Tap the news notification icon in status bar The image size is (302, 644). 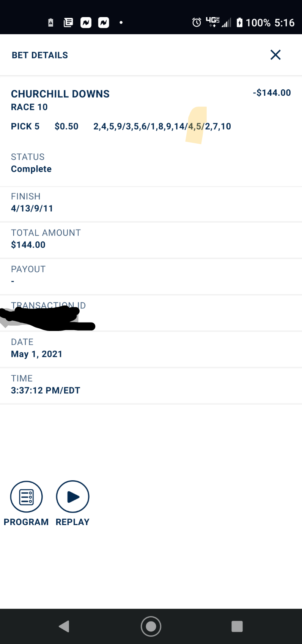[x=68, y=23]
